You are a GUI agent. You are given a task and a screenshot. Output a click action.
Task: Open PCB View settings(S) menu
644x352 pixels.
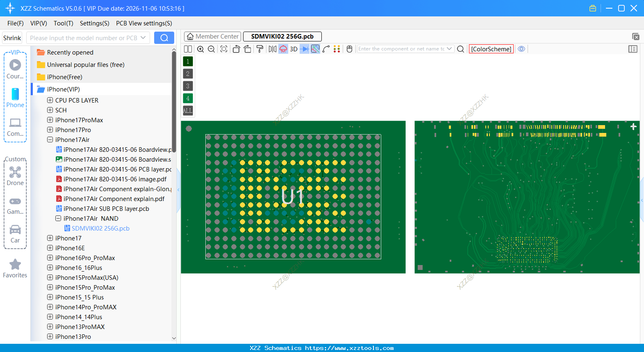(x=144, y=23)
